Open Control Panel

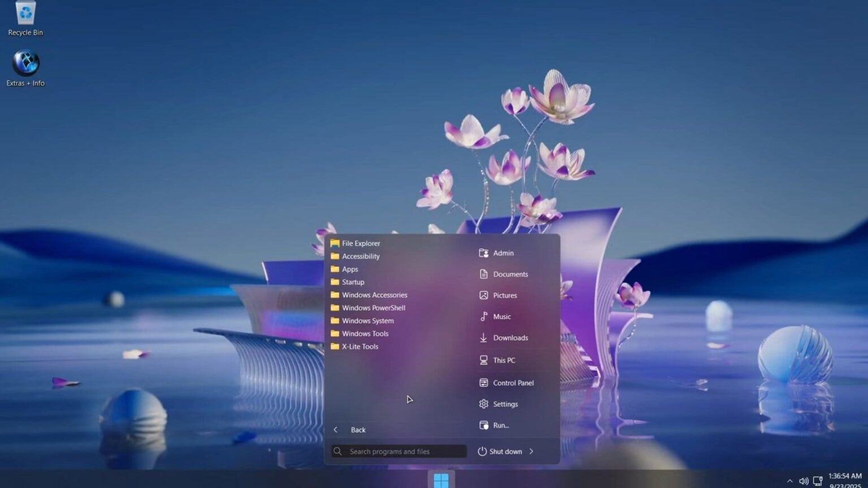tap(513, 382)
